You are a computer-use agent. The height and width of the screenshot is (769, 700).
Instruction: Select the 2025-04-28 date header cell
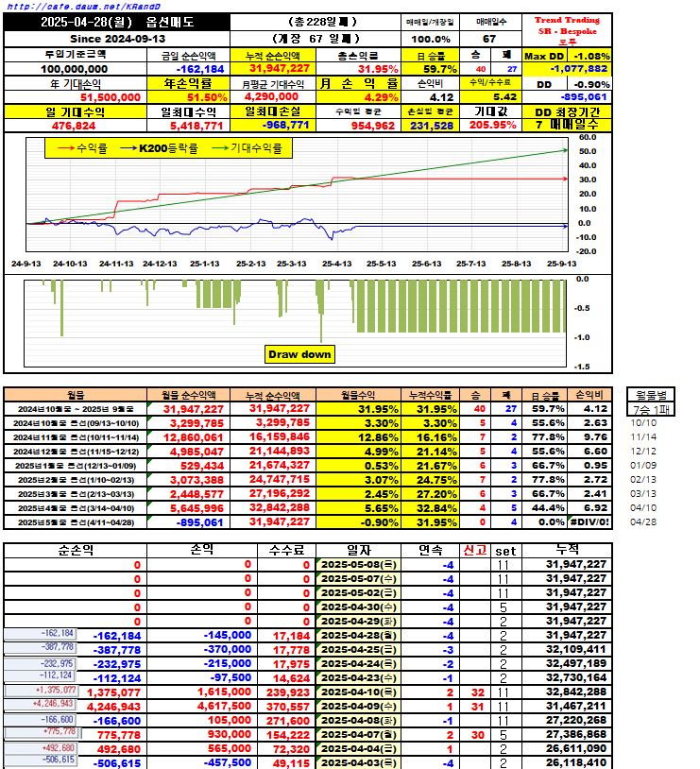point(117,22)
